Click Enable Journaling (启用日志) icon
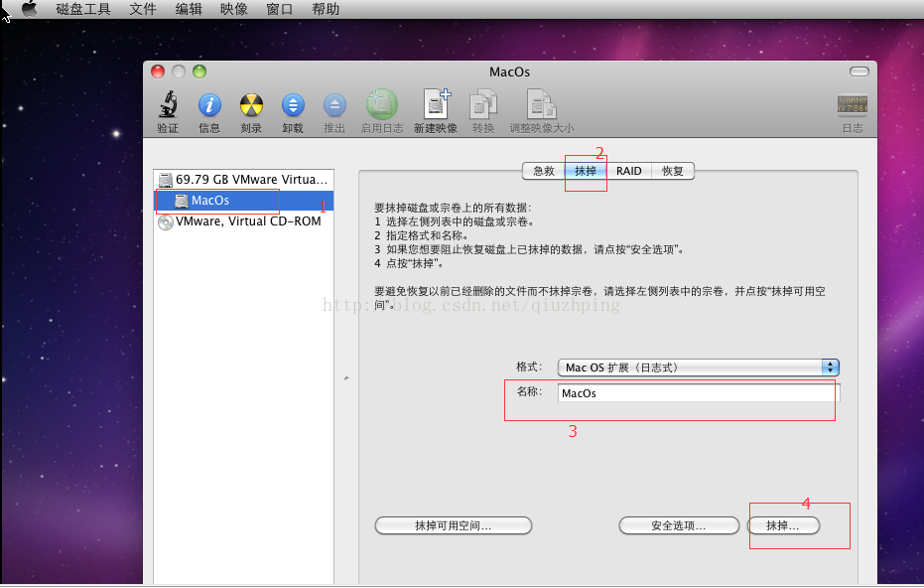Viewport: 924px width, 588px height. (x=382, y=105)
